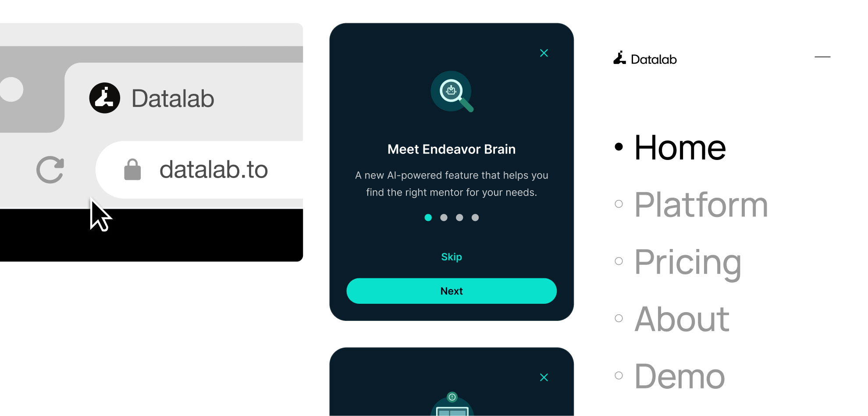The width and height of the screenshot is (868, 416).
Task: Navigate to the About page
Action: click(x=682, y=319)
